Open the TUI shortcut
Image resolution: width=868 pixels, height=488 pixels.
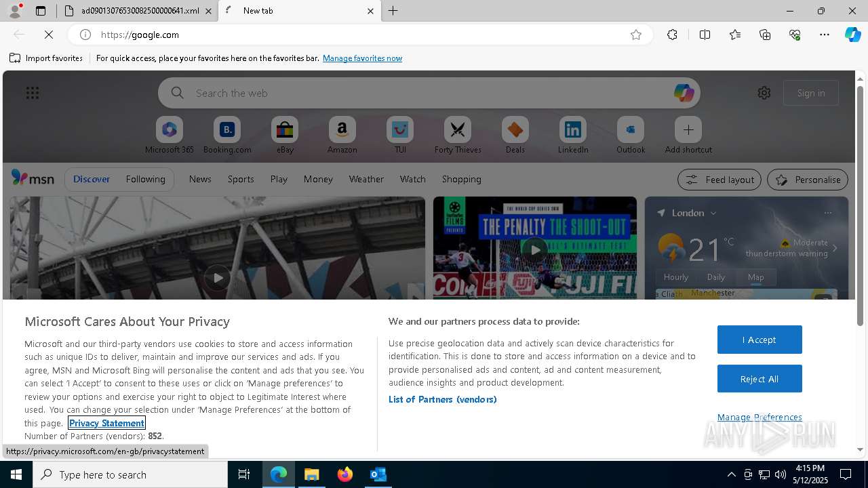(x=400, y=135)
